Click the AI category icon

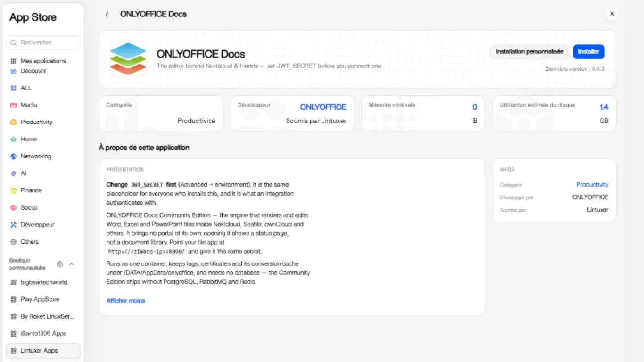pos(13,173)
